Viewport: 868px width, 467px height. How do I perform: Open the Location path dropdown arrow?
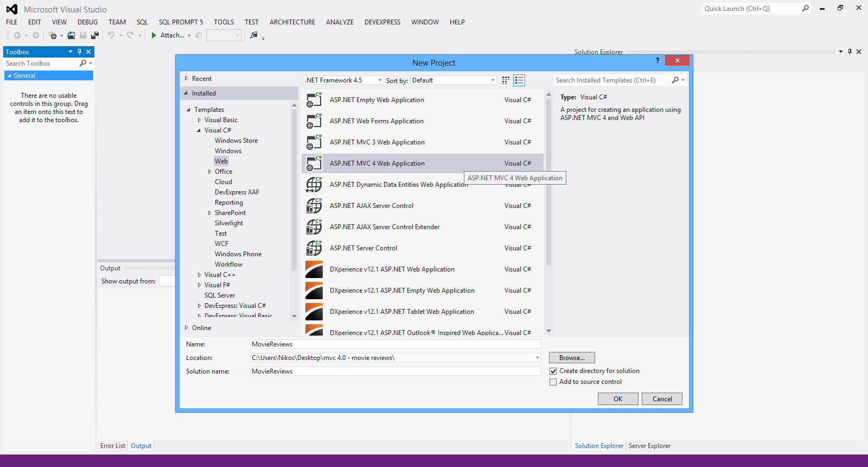538,358
